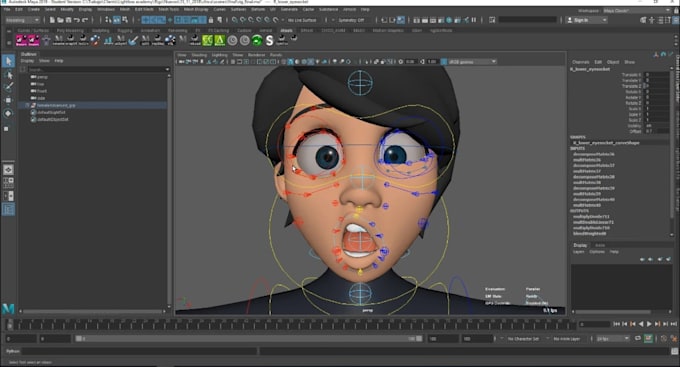This screenshot has height=367, width=680.
Task: Step to the next keyframe
Action: pos(657,324)
